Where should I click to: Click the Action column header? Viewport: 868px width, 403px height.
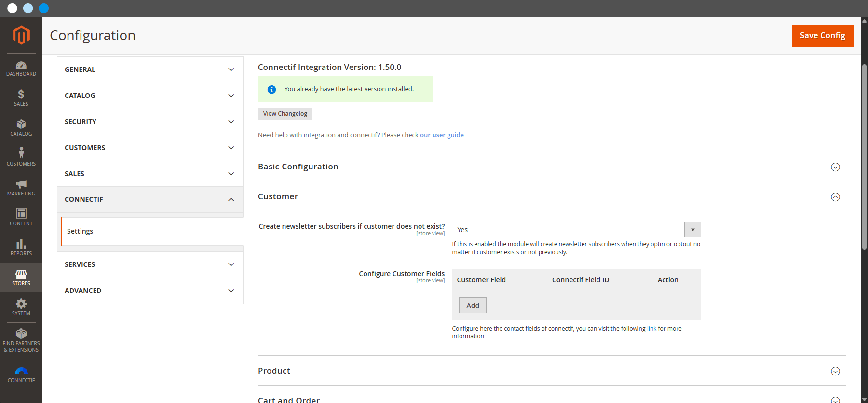[x=668, y=280]
